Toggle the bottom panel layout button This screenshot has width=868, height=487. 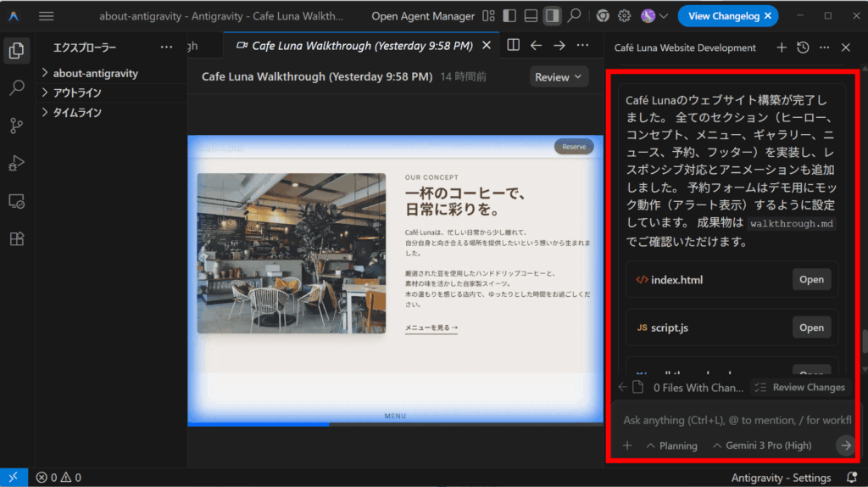531,15
